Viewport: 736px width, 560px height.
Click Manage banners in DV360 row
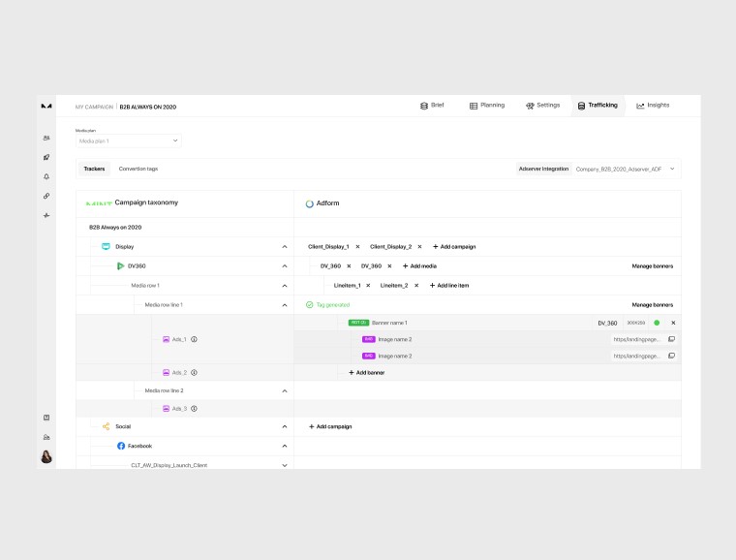652,265
